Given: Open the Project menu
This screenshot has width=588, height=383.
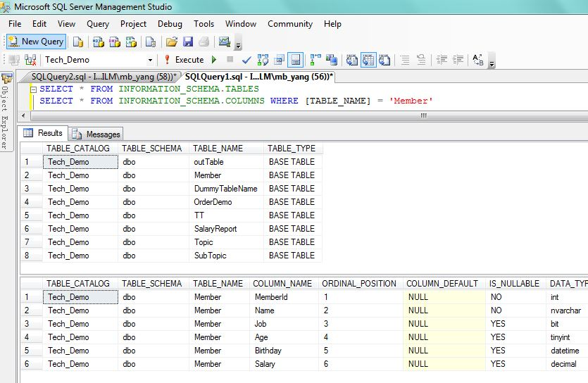Looking at the screenshot, I should (x=133, y=24).
